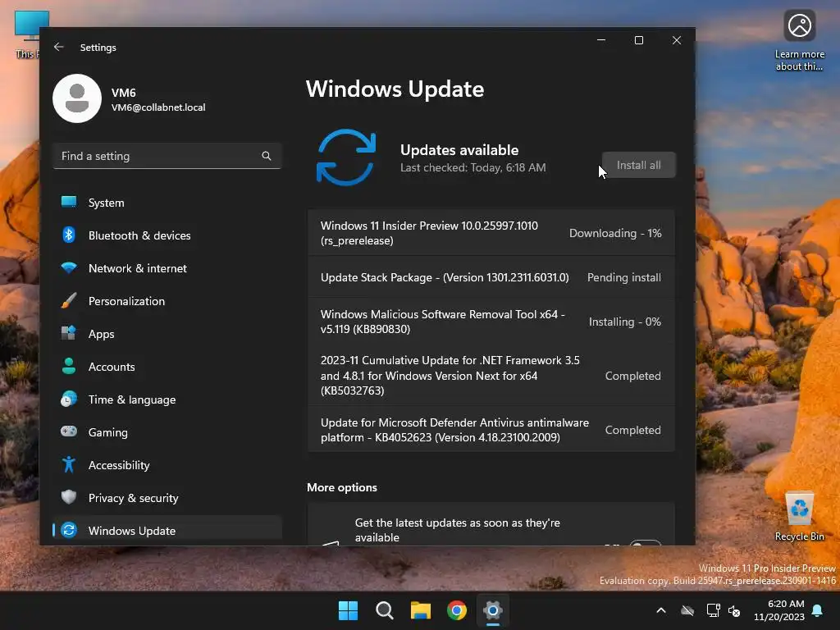
Task: Click the VM6@collabnet.local account email
Action: click(158, 107)
